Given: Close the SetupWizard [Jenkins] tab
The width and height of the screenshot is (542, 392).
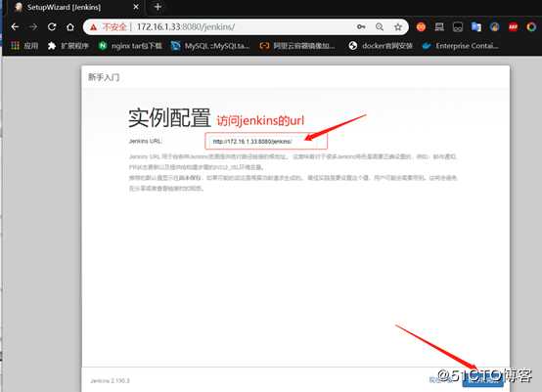Looking at the screenshot, I should 136,7.
